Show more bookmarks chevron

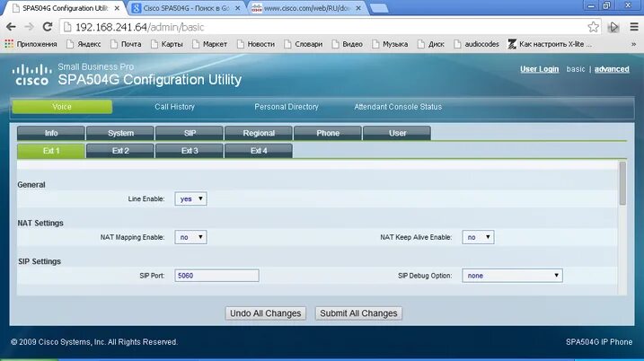(x=633, y=44)
